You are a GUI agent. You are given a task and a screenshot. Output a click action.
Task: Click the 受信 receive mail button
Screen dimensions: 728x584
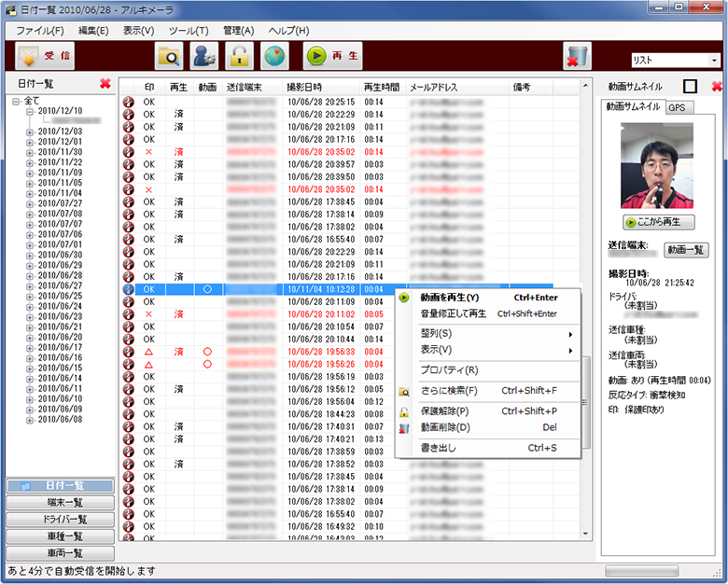45,56
